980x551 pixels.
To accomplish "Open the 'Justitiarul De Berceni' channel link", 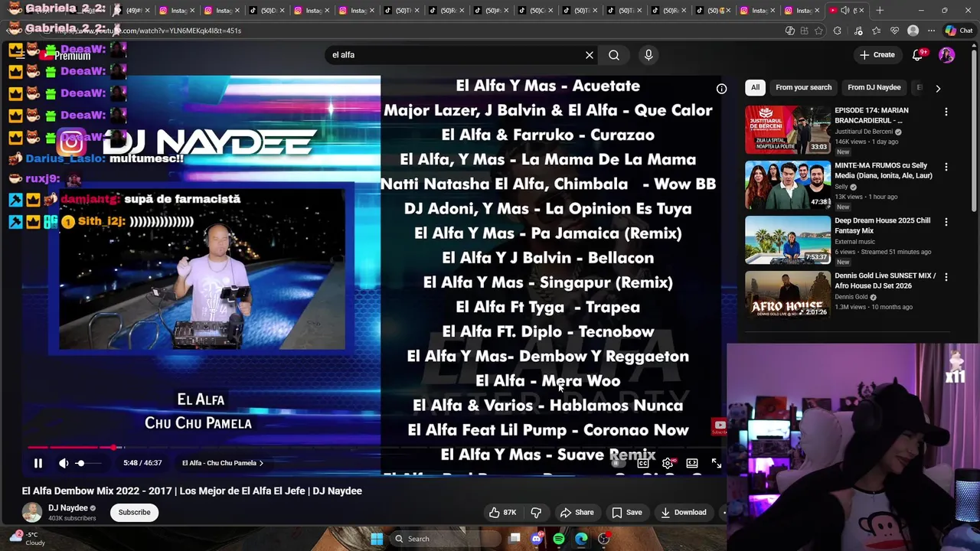I will pyautogui.click(x=864, y=132).
